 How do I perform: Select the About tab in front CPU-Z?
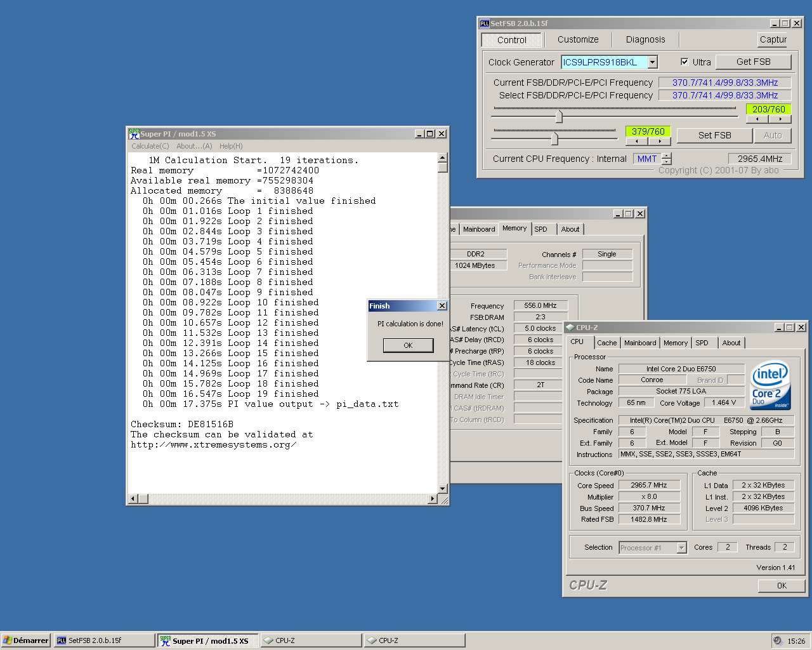[731, 343]
